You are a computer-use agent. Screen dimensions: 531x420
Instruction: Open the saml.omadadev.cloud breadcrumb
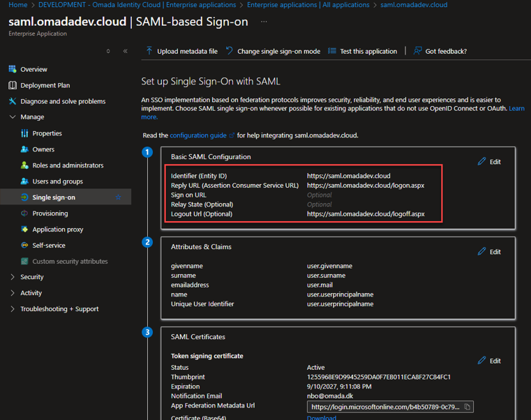pos(414,5)
